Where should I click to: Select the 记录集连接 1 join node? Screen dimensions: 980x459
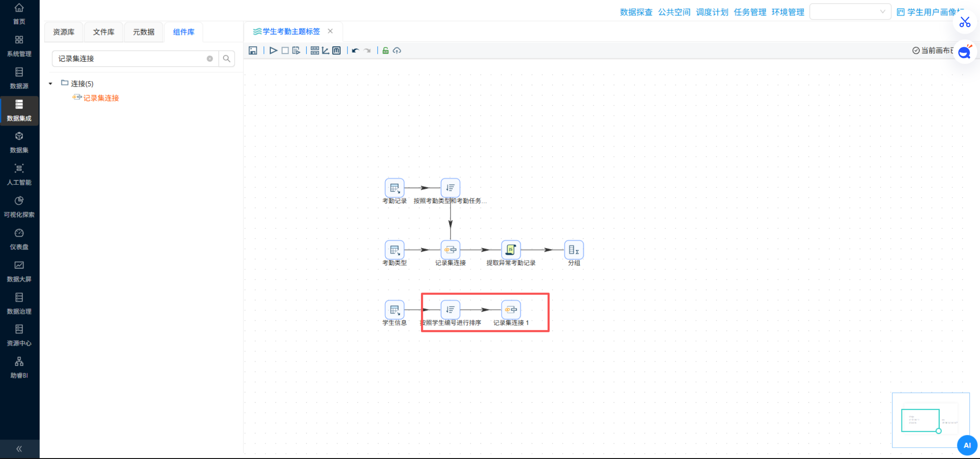[511, 310]
